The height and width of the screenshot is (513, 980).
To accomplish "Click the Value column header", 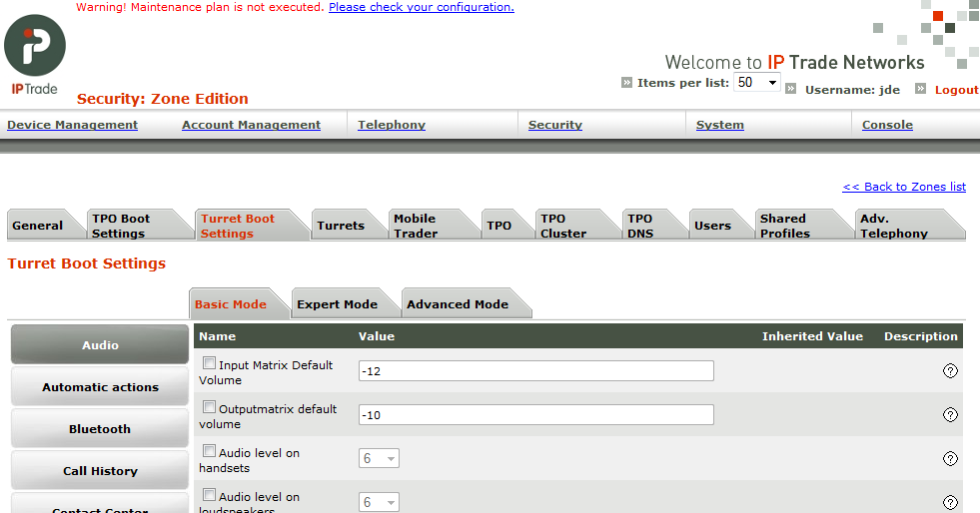I will coord(377,335).
